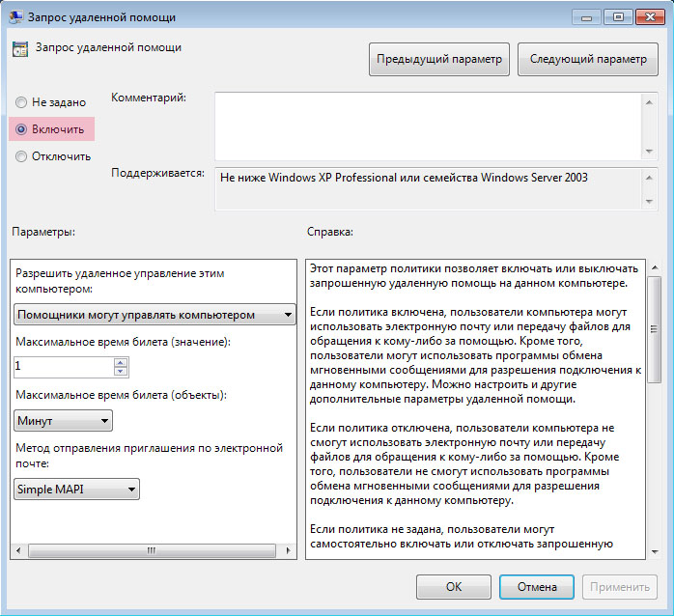This screenshot has height=616, width=674.
Task: Click help paragraph starting 'Если политика не задана'
Action: click(x=462, y=537)
